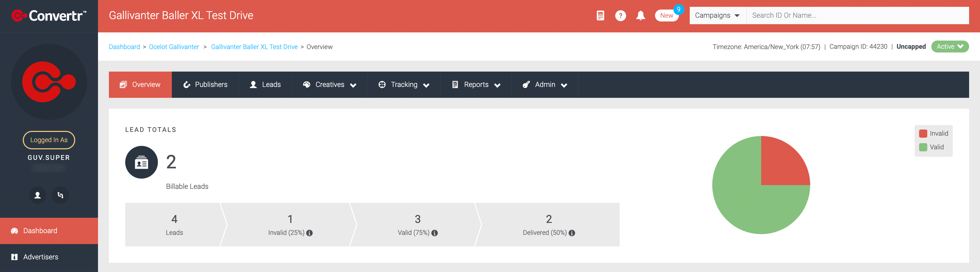Expand the Active status dropdown

tap(950, 46)
